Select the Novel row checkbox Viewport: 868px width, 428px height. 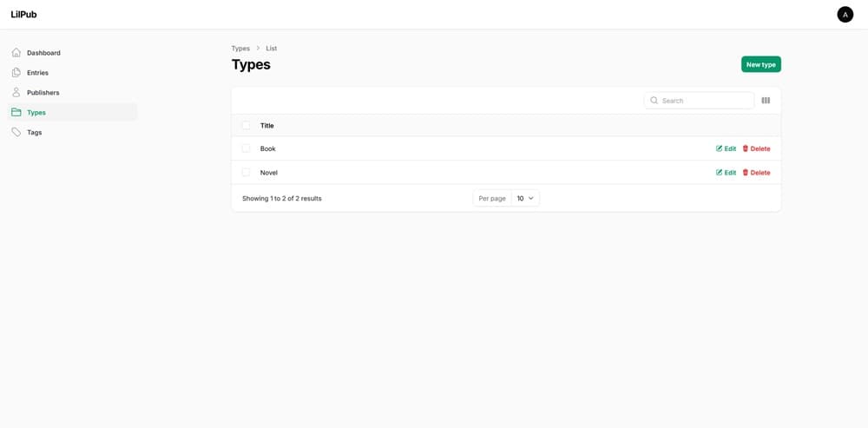point(246,173)
